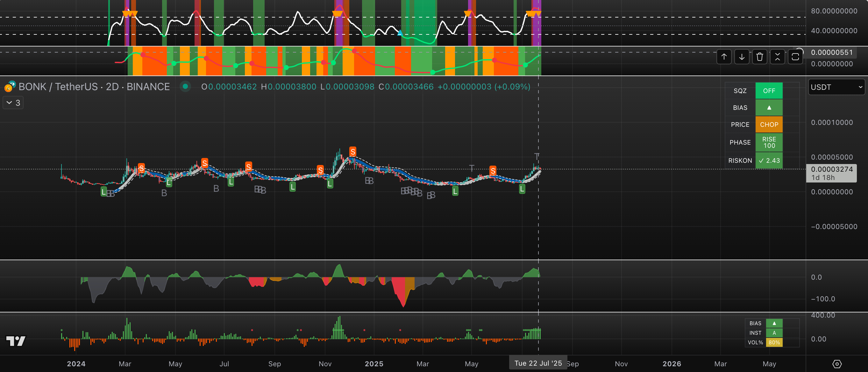Click the Jul label on time axis
Screen dimensions: 868x372
click(224, 364)
